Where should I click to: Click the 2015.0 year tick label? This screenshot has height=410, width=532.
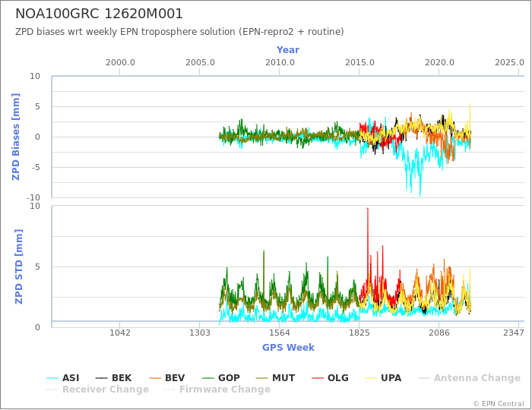point(359,63)
